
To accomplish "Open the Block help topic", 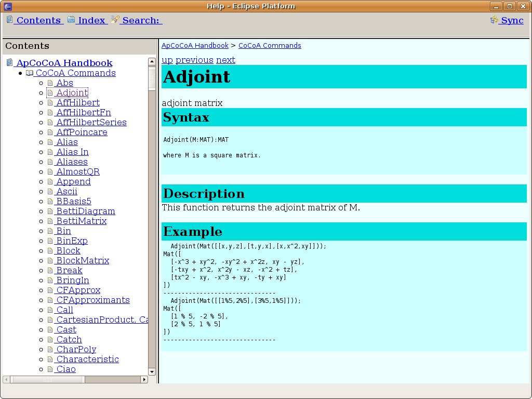I will tap(68, 251).
